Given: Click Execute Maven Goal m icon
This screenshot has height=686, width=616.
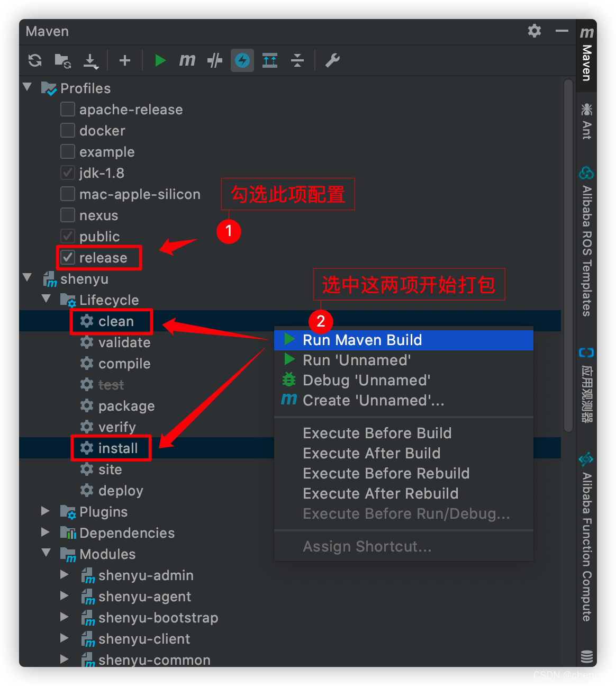Looking at the screenshot, I should click(x=187, y=60).
